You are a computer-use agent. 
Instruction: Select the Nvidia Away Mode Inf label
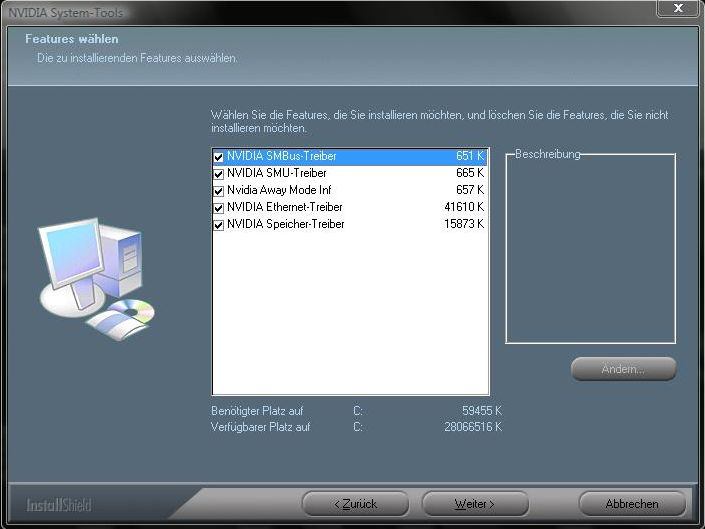coord(279,190)
